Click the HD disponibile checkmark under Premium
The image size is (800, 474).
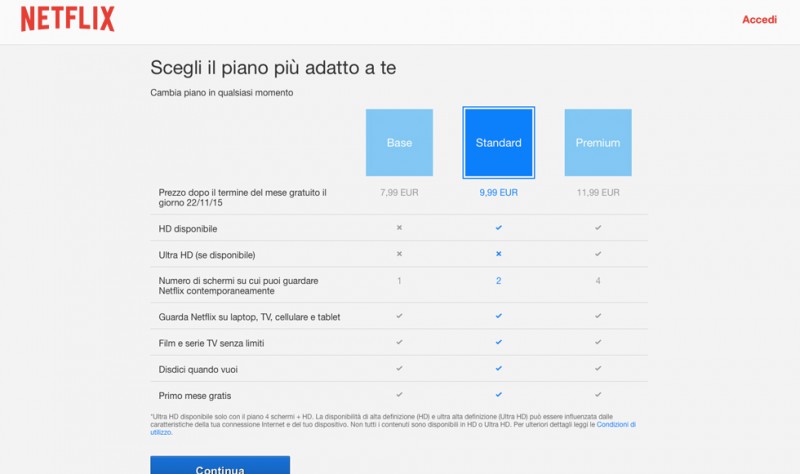coord(598,228)
